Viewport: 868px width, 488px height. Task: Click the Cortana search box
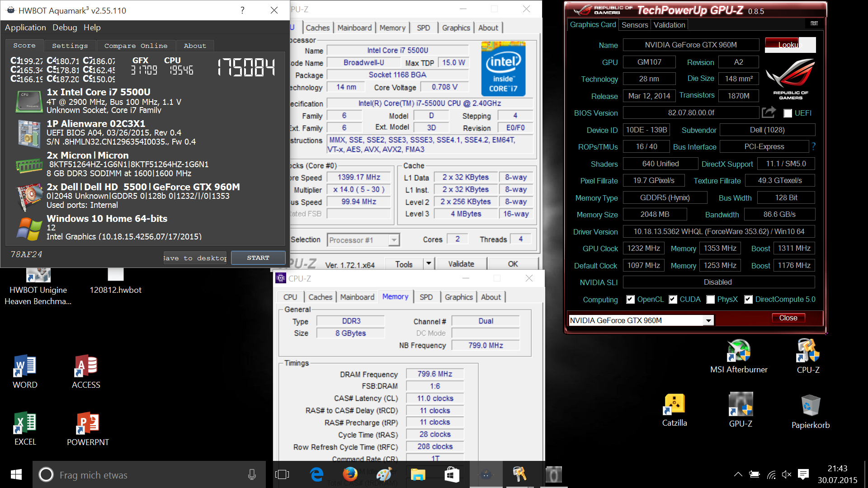coord(149,474)
